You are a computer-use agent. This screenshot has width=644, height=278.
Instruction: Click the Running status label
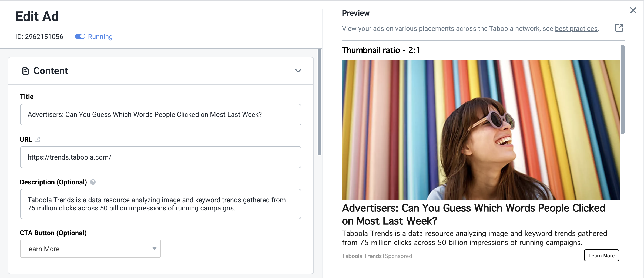(100, 37)
